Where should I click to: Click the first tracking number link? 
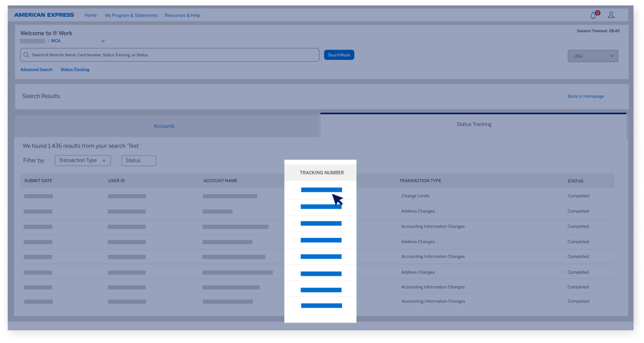[321, 190]
